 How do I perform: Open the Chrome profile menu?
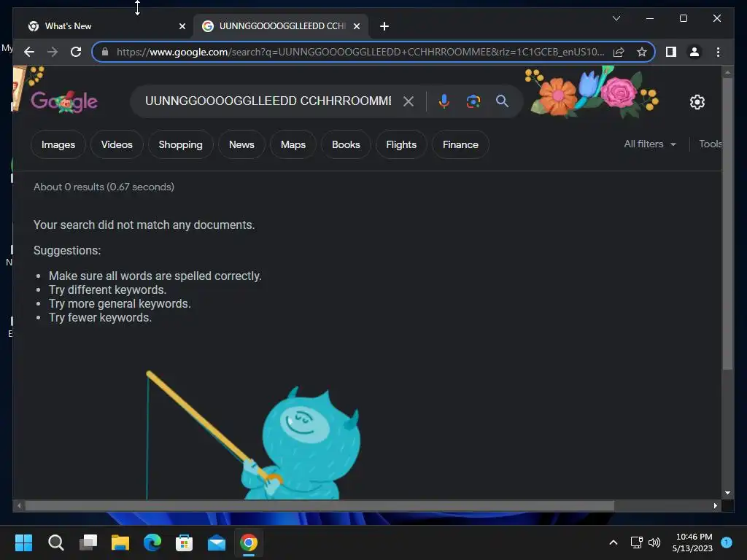[694, 52]
